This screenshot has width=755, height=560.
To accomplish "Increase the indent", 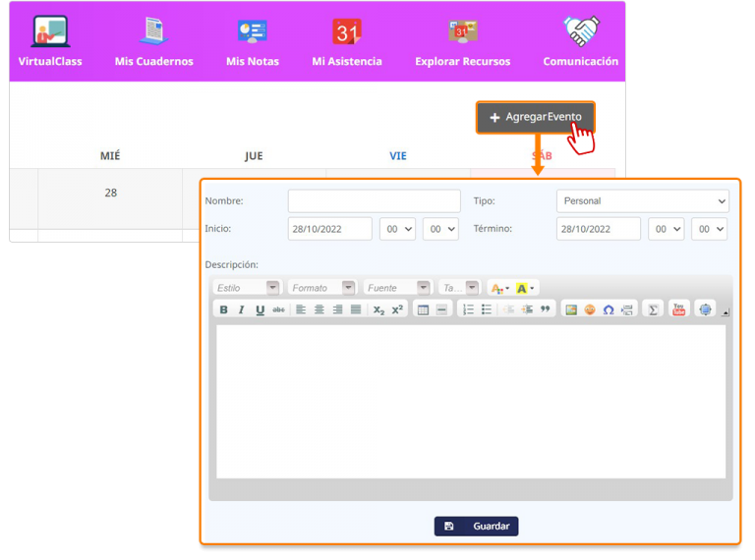I will coord(527,309).
